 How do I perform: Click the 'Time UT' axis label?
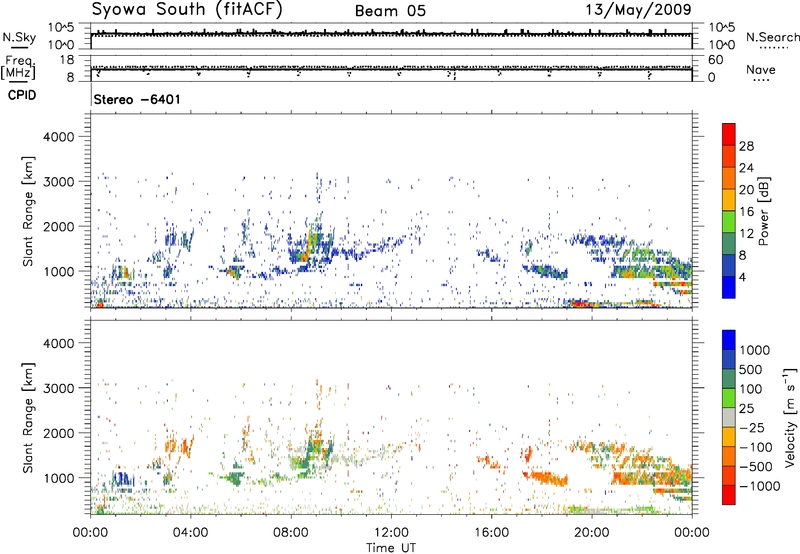click(x=391, y=548)
